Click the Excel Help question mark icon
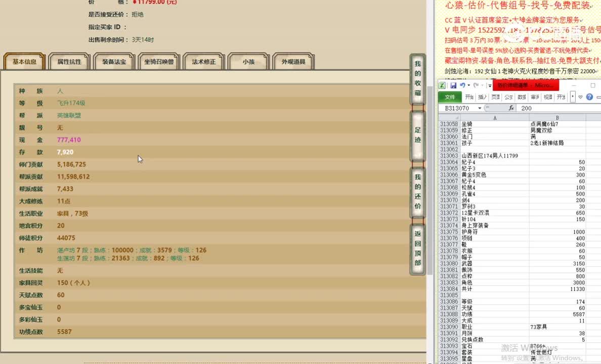 pyautogui.click(x=589, y=97)
